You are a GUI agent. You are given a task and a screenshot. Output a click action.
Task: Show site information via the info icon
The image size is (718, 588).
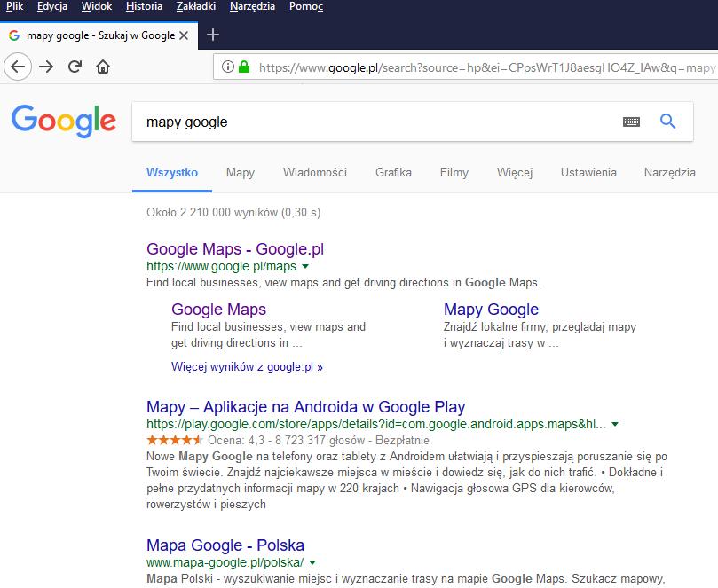click(227, 67)
